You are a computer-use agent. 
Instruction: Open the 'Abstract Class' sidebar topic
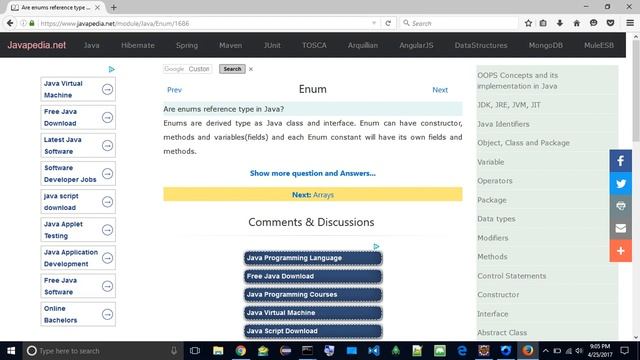[x=502, y=333]
